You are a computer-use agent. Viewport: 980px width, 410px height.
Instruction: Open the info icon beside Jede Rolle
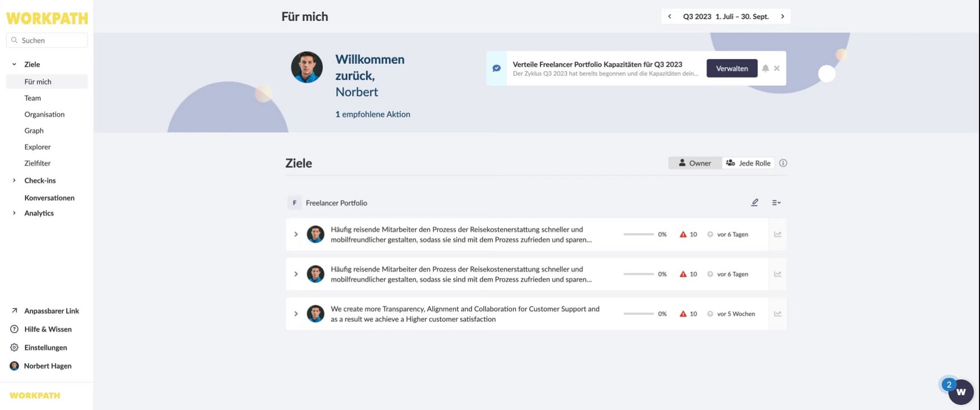point(783,163)
